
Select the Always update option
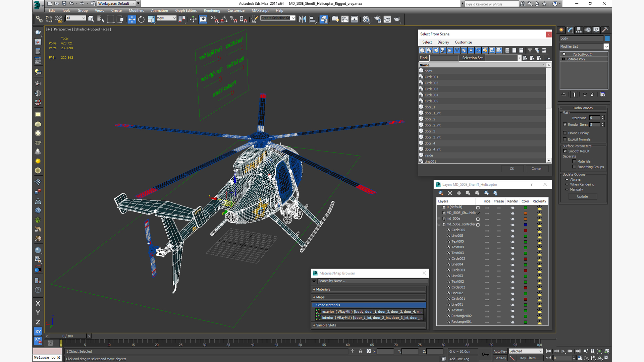(x=567, y=180)
